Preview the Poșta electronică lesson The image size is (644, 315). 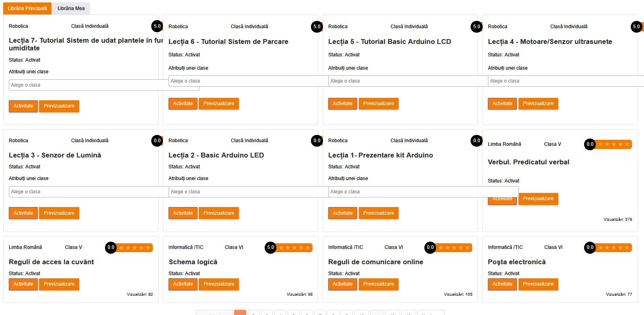pos(538,284)
